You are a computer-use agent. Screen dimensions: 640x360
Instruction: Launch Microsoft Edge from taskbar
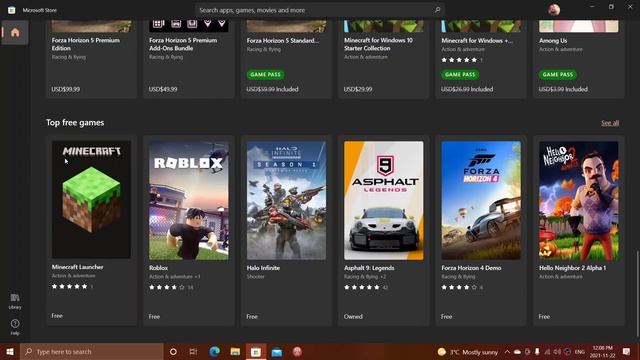tap(214, 351)
